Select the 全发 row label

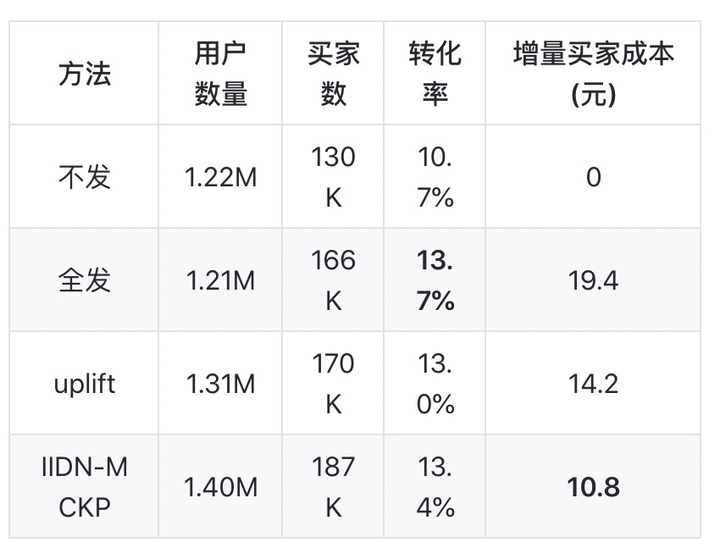[x=84, y=280]
